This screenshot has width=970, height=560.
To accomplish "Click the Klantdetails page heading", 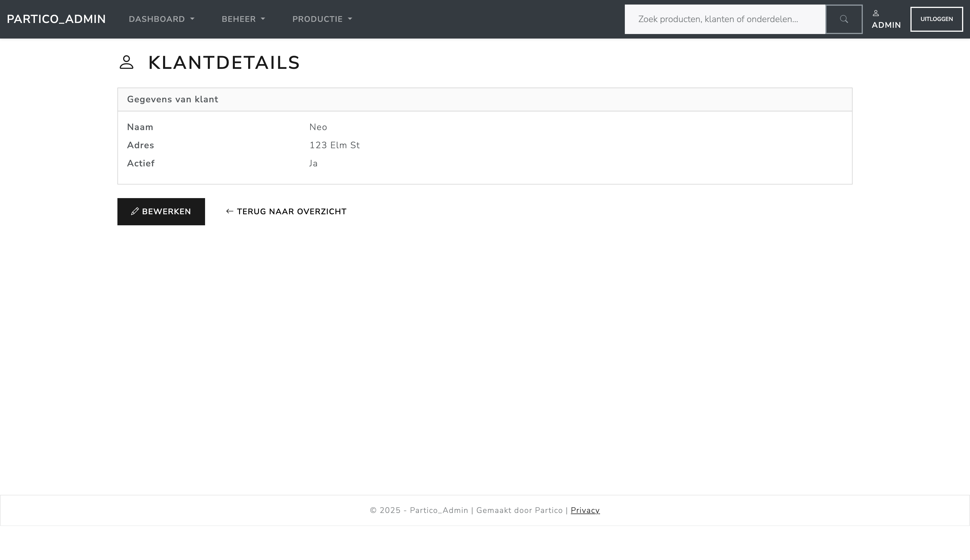I will pyautogui.click(x=223, y=62).
